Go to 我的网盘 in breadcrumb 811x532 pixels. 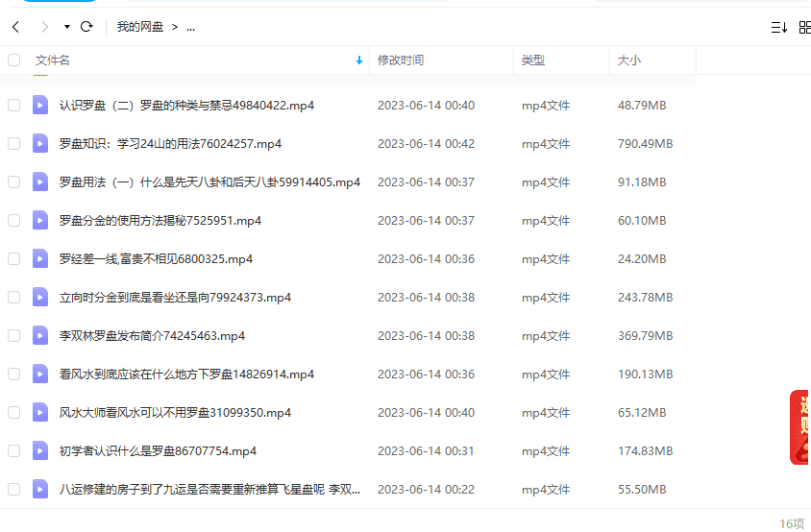[x=140, y=27]
